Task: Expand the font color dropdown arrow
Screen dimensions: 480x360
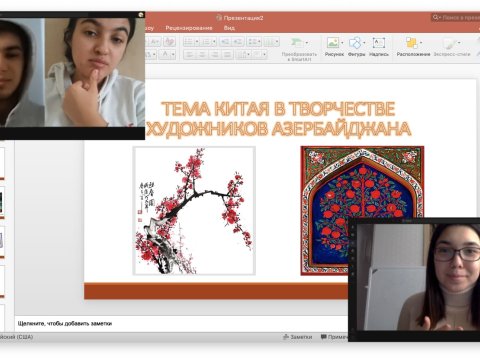Action: [173, 54]
